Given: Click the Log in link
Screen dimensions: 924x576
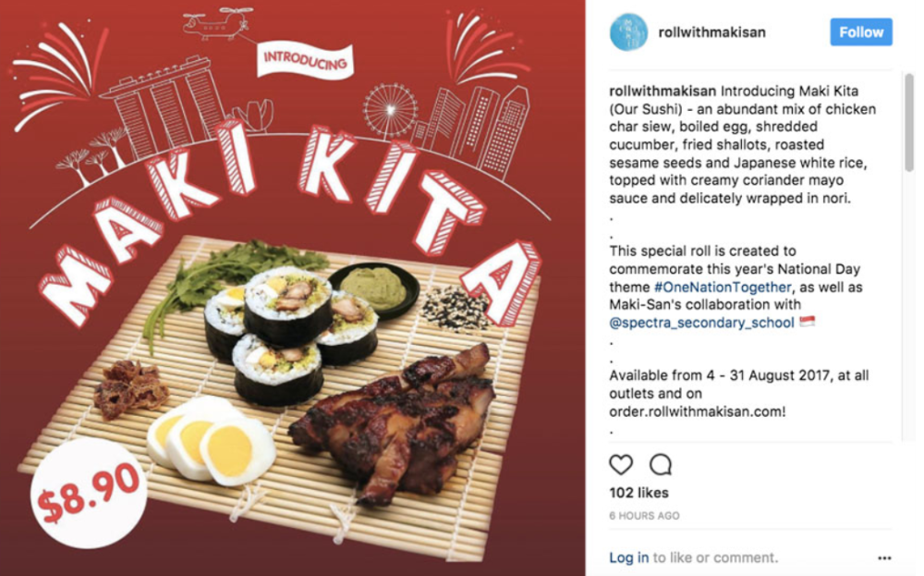Looking at the screenshot, I should tap(628, 558).
